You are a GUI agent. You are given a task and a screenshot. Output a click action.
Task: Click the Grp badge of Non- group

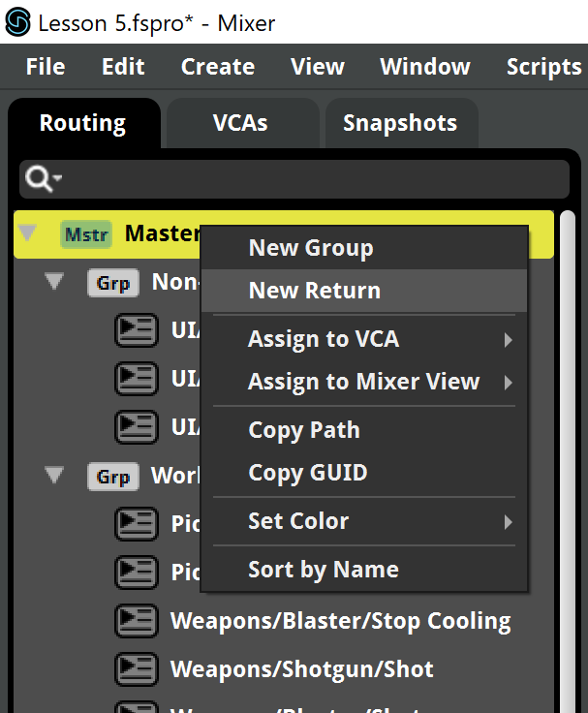point(112,283)
